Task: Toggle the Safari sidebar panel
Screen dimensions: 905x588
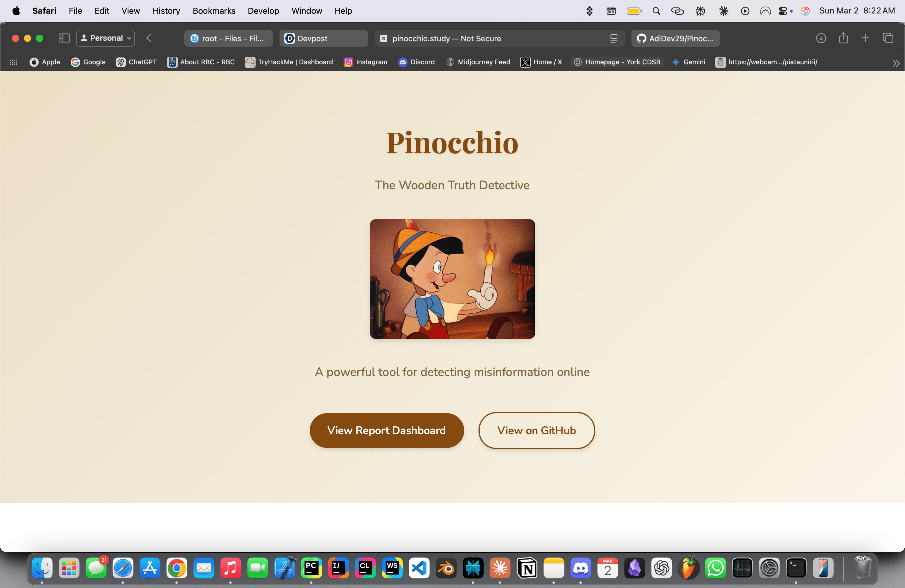Action: (x=64, y=38)
